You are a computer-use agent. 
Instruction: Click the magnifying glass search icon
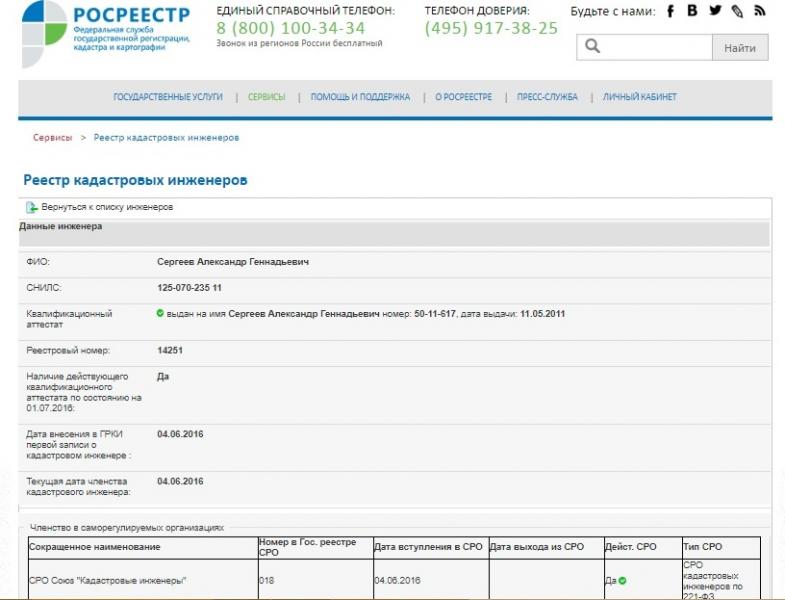coord(593,46)
